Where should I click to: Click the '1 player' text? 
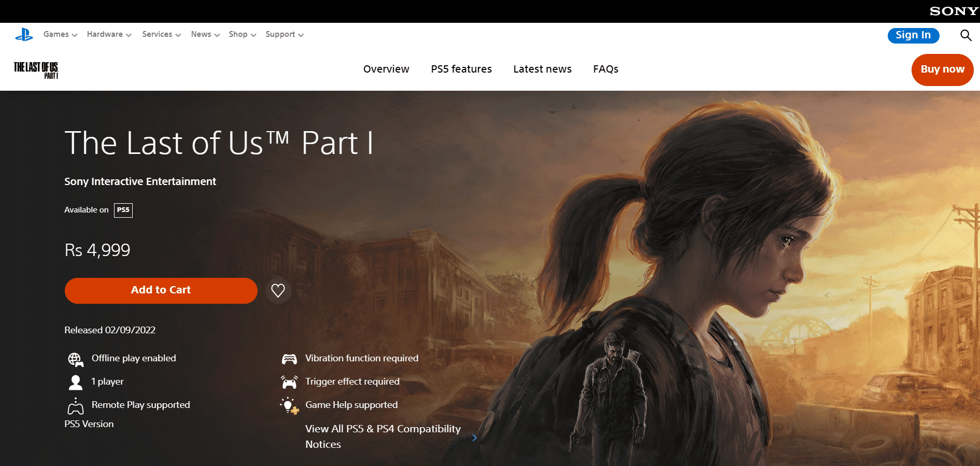[x=108, y=382]
